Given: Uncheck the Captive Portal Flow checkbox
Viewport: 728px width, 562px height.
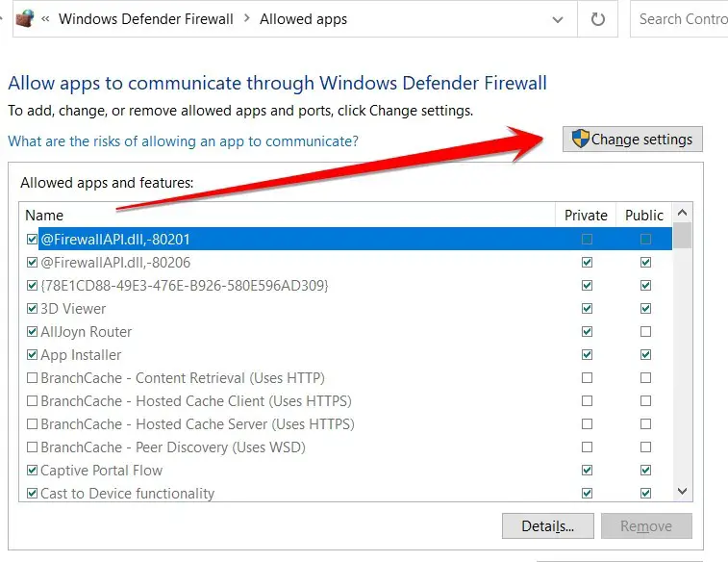Looking at the screenshot, I should pyautogui.click(x=32, y=470).
